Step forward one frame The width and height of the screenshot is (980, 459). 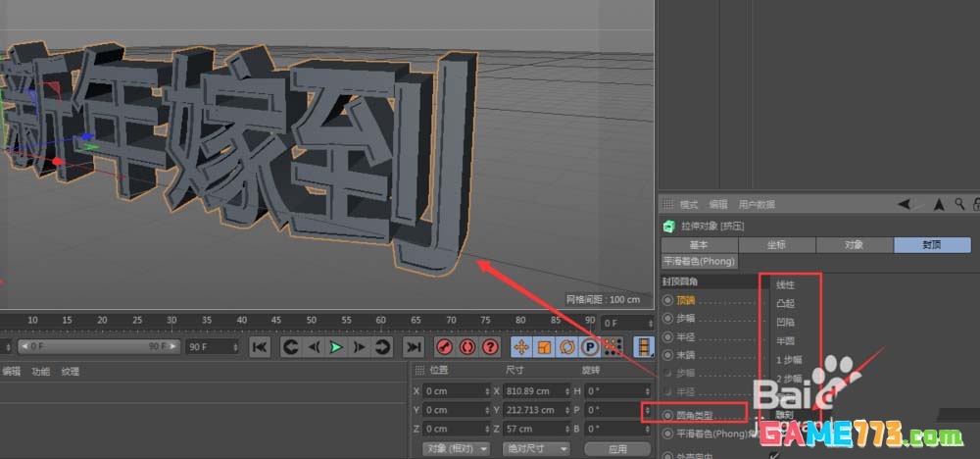[360, 347]
